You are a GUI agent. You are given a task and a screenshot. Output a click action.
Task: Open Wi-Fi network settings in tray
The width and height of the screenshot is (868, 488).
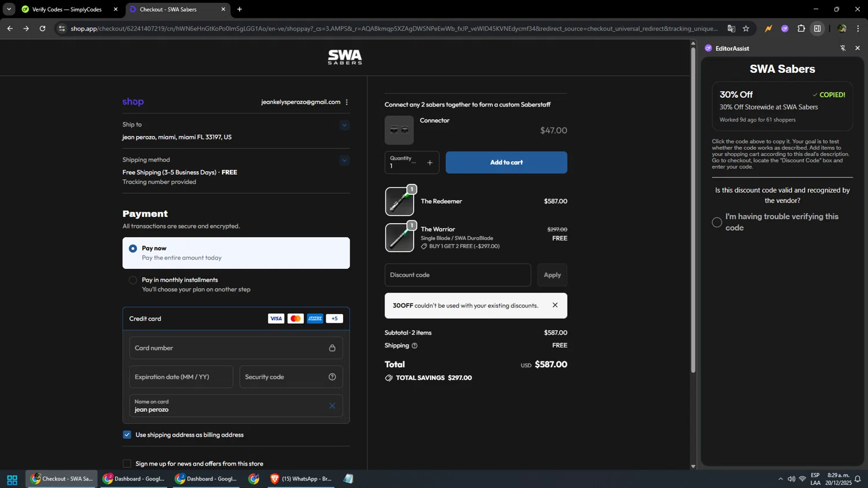tap(802, 479)
